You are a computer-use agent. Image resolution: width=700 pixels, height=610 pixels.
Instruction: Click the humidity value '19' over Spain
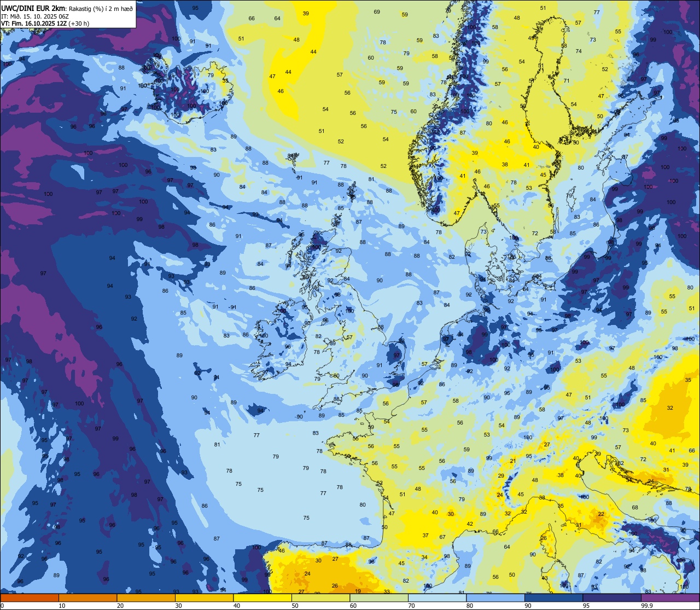(x=358, y=591)
